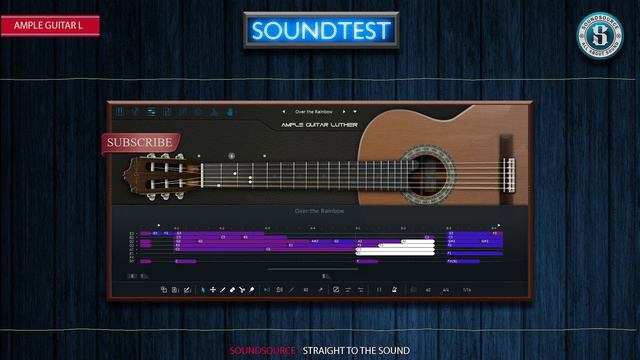The width and height of the screenshot is (640, 360).
Task: Open preset menu arrow after Over the Rainbow
Action: pos(355,111)
